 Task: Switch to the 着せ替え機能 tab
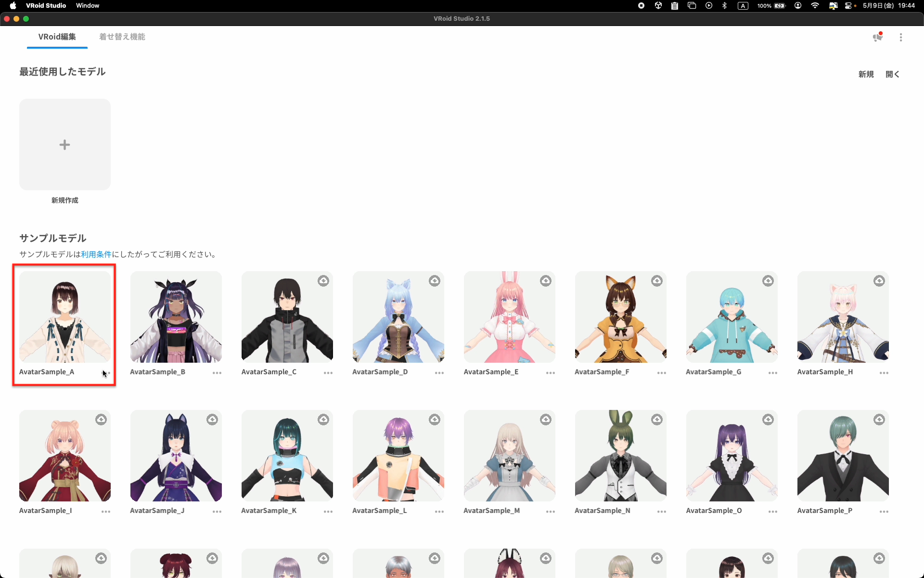point(122,37)
